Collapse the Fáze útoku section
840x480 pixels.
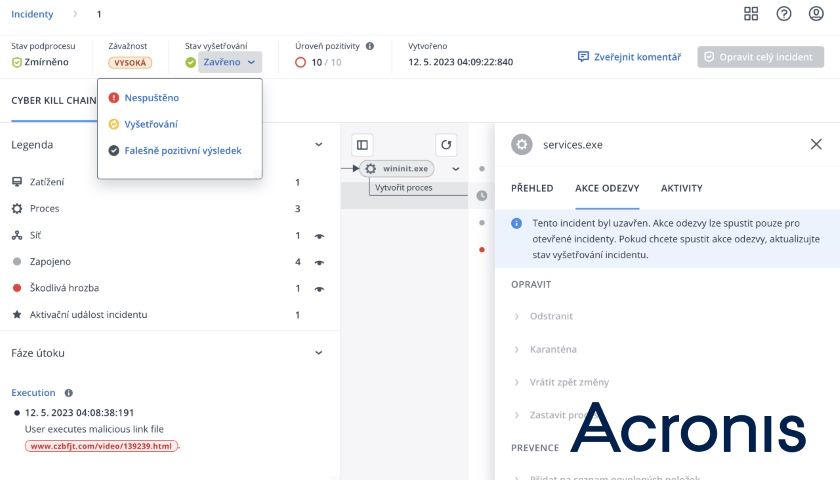click(x=319, y=353)
